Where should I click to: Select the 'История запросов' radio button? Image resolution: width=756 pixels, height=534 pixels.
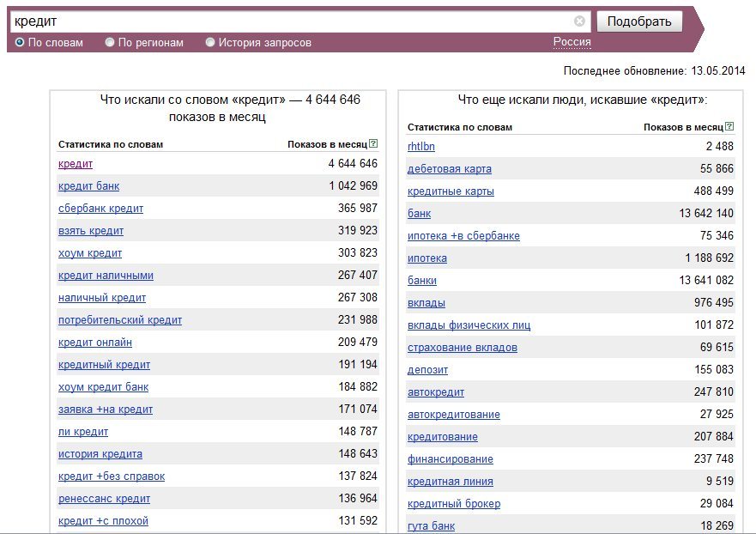209,42
